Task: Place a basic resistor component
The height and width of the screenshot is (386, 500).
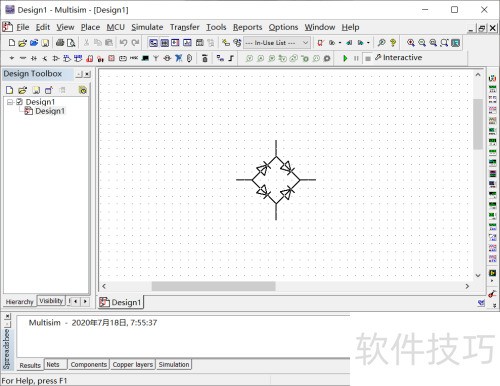Action: pyautogui.click(x=23, y=58)
